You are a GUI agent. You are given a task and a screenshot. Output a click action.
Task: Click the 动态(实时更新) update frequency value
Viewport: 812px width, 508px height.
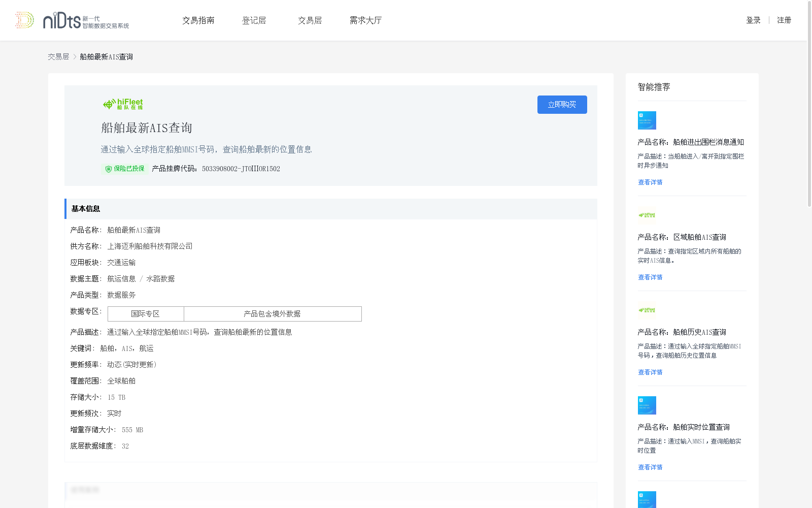[x=132, y=365]
